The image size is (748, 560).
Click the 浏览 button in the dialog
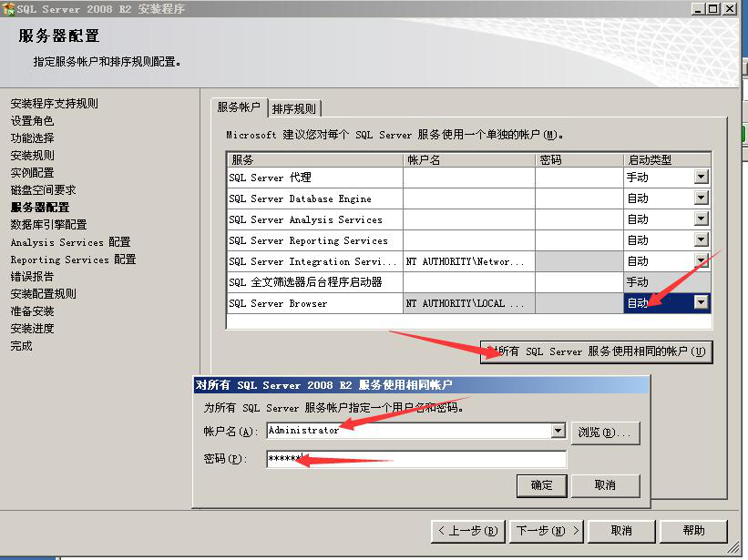[605, 433]
